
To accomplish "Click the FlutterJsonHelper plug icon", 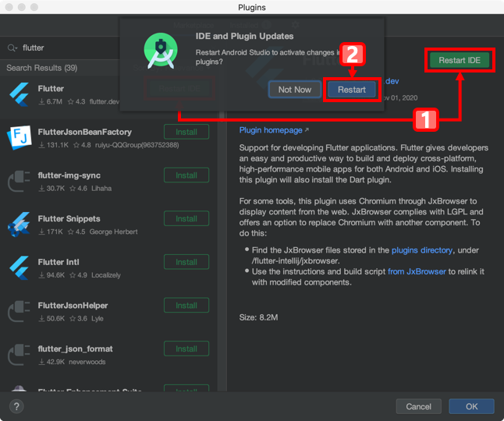I will pos(19,311).
